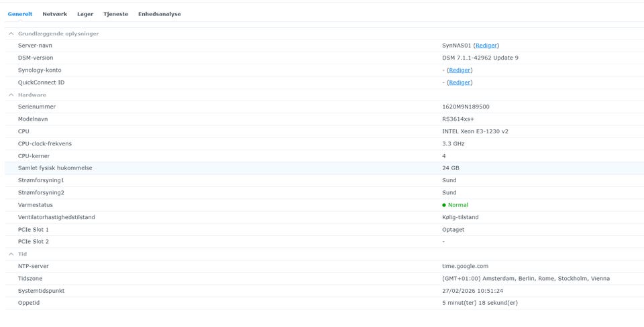Select the QuickConnect ID label
Image resolution: width=644 pixels, height=327 pixels.
tap(41, 82)
